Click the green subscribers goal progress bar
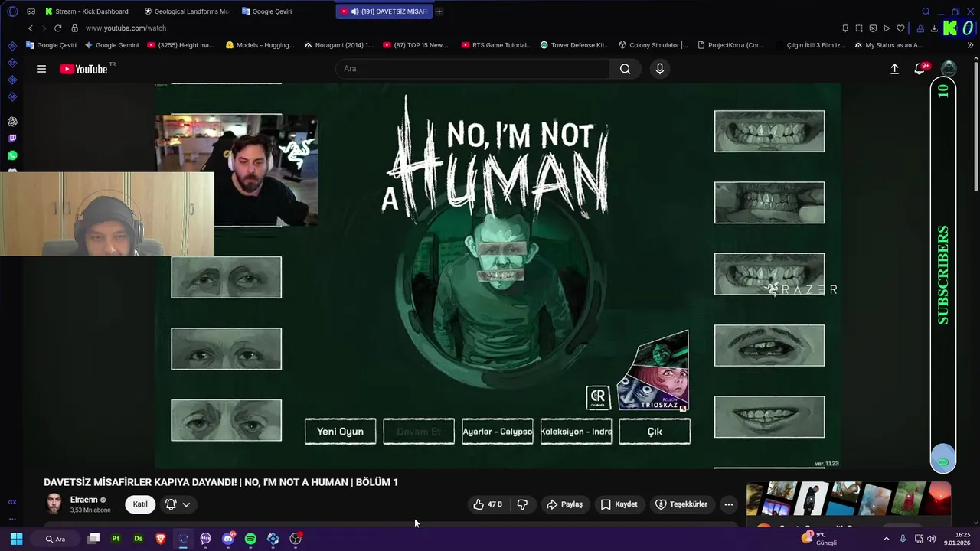Screen dimensions: 980x551 (x=943, y=275)
